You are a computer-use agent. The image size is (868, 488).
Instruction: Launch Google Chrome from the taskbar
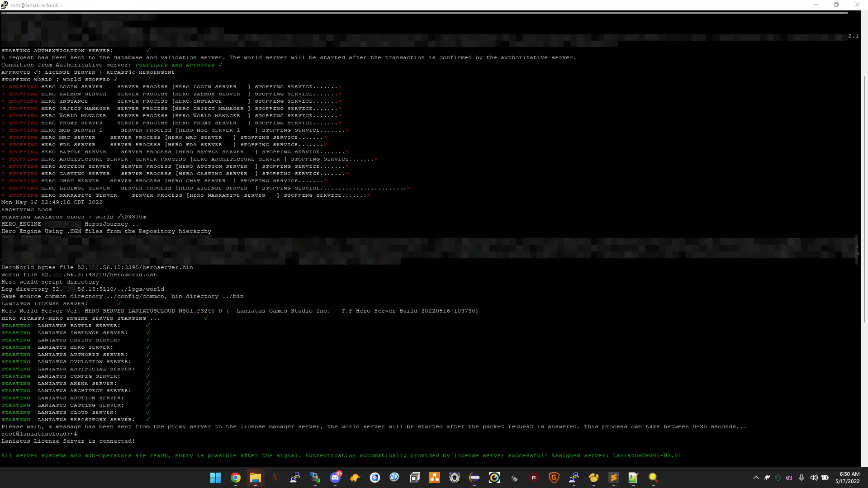235,478
